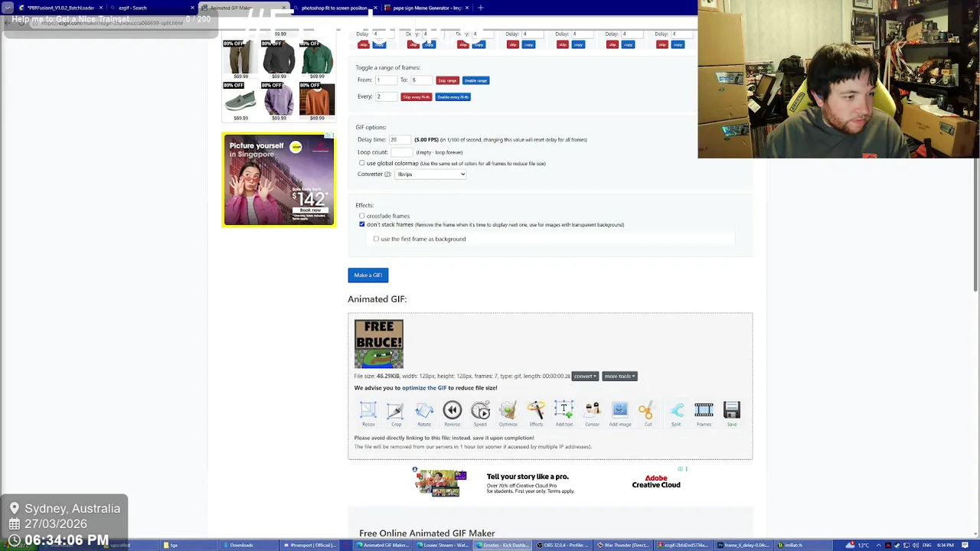The height and width of the screenshot is (551, 980).
Task: Switch to pepe sign Meme Generator tab
Action: click(x=427, y=8)
